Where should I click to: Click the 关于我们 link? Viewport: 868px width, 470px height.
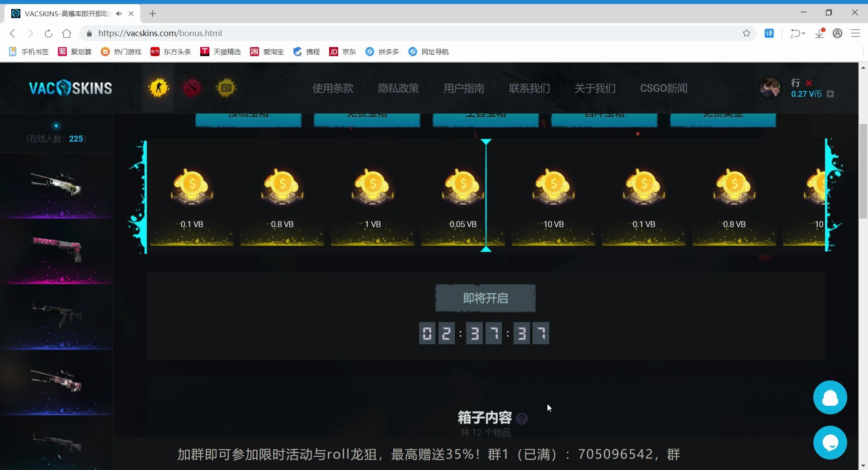(594, 88)
